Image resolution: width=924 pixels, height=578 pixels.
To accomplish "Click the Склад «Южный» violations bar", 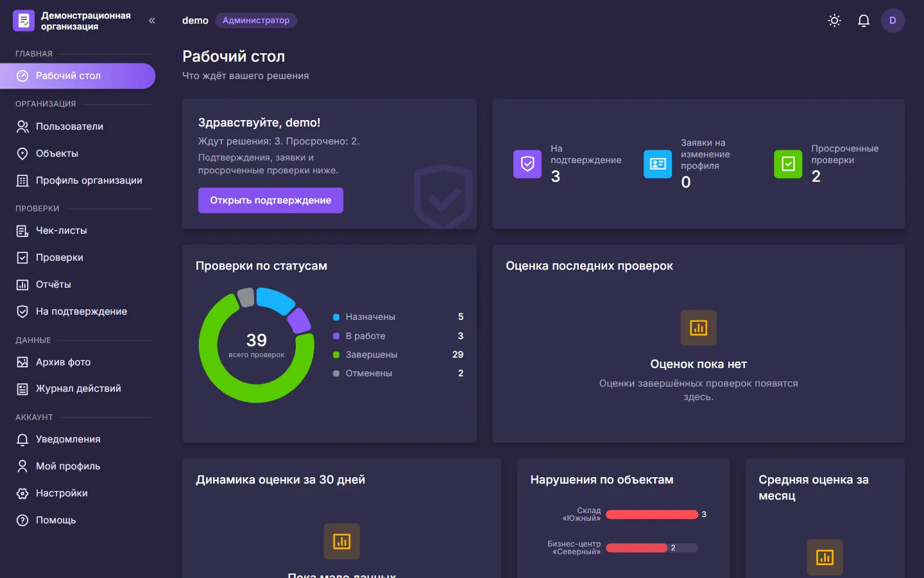I will 652,514.
